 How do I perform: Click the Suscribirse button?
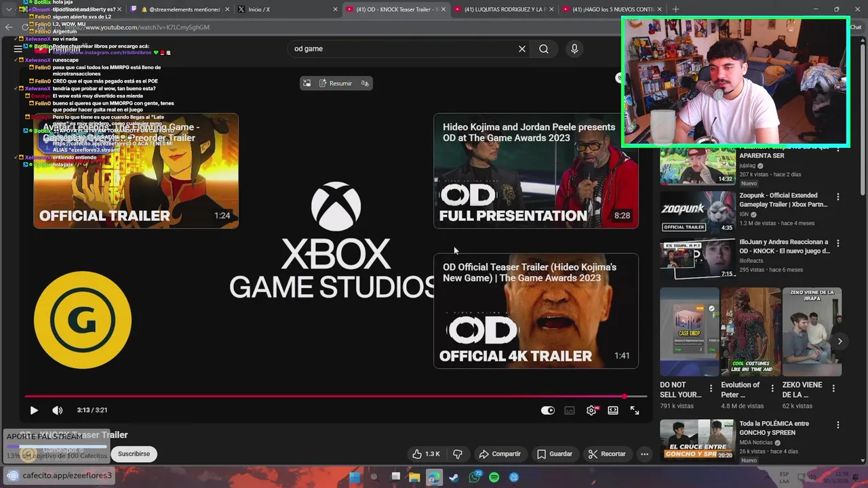134,454
